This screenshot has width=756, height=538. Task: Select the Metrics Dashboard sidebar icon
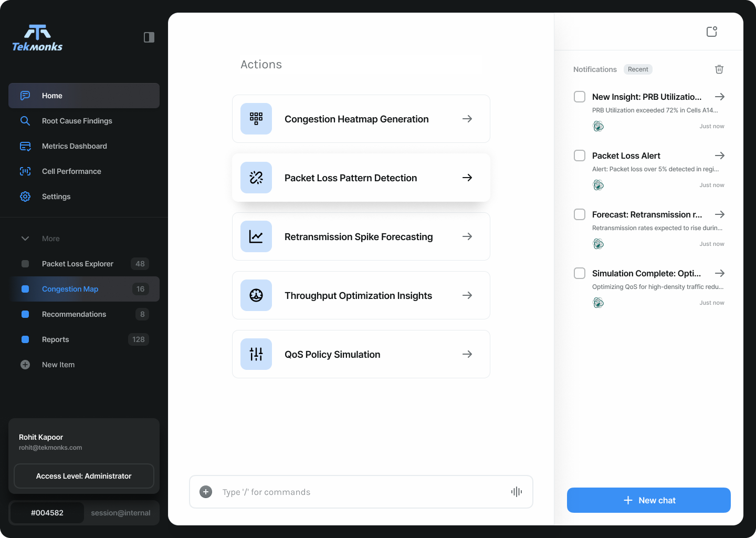click(25, 146)
